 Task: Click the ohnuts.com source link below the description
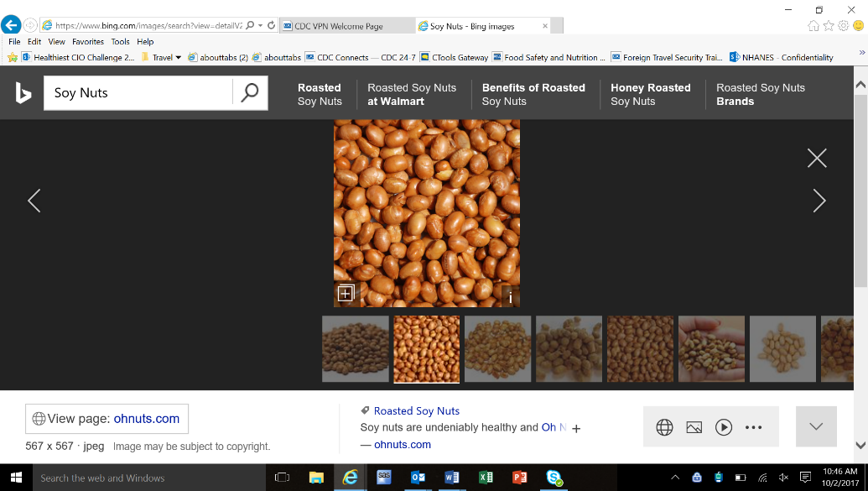pyautogui.click(x=403, y=445)
